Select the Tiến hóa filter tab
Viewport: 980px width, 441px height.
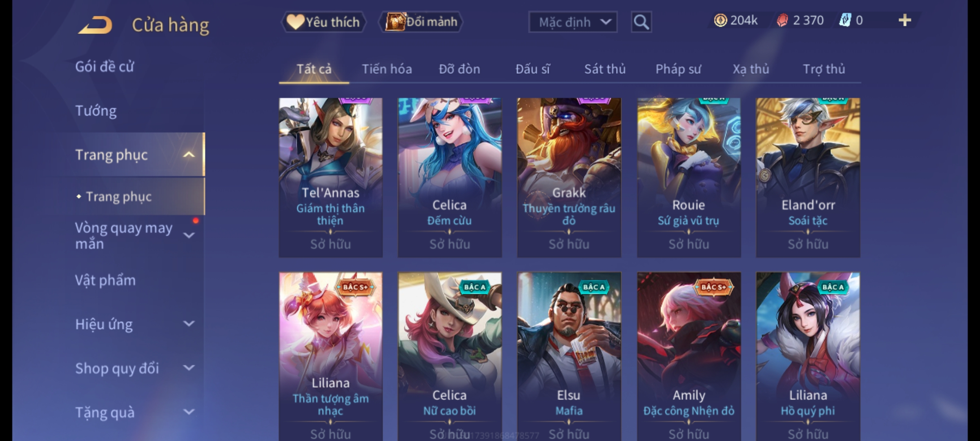click(x=387, y=69)
